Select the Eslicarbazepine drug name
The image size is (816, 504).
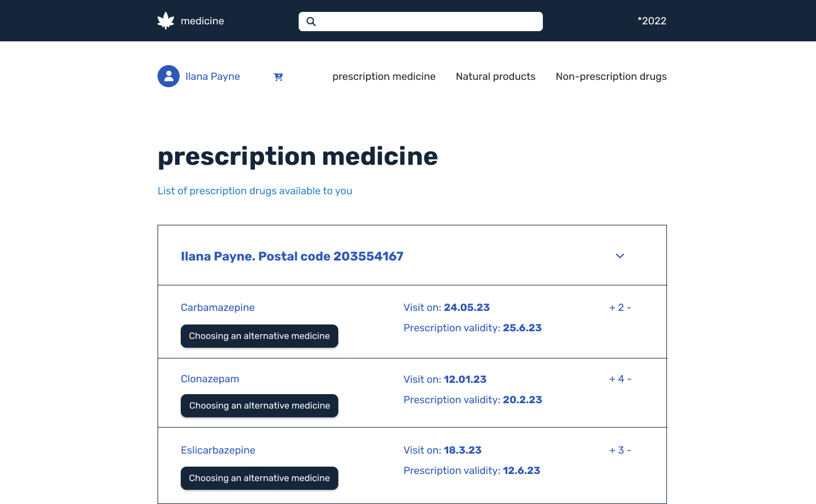(x=218, y=450)
